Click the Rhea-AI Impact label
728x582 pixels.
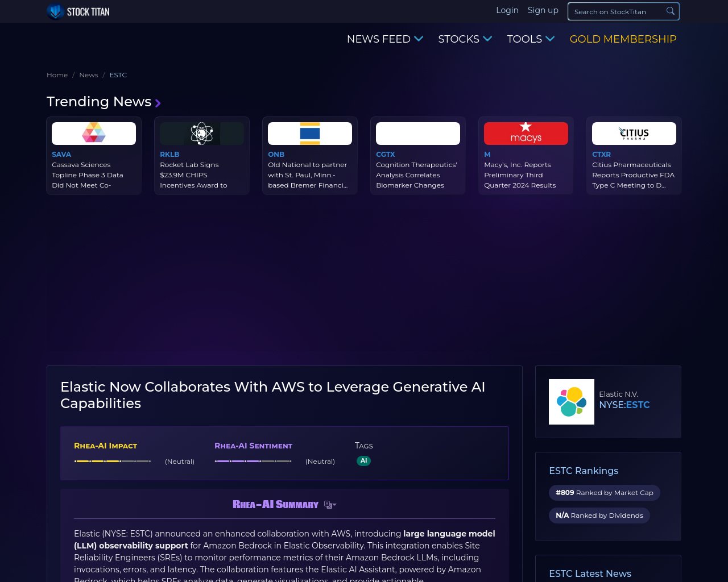click(x=106, y=446)
